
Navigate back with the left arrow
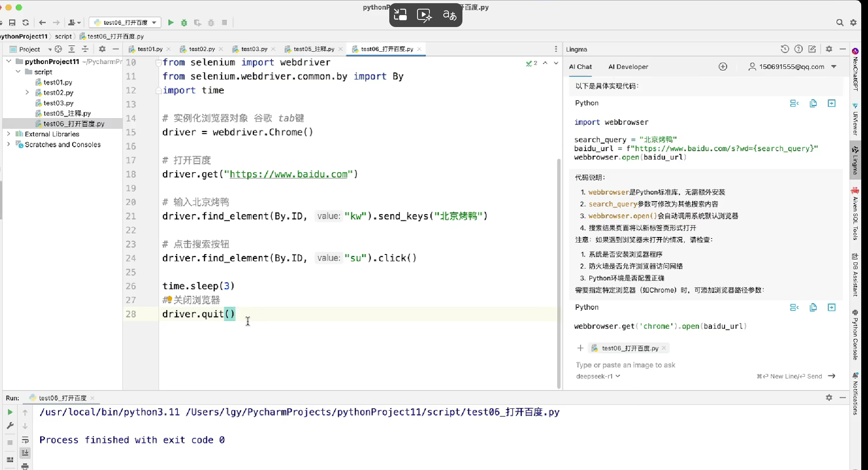pyautogui.click(x=43, y=23)
